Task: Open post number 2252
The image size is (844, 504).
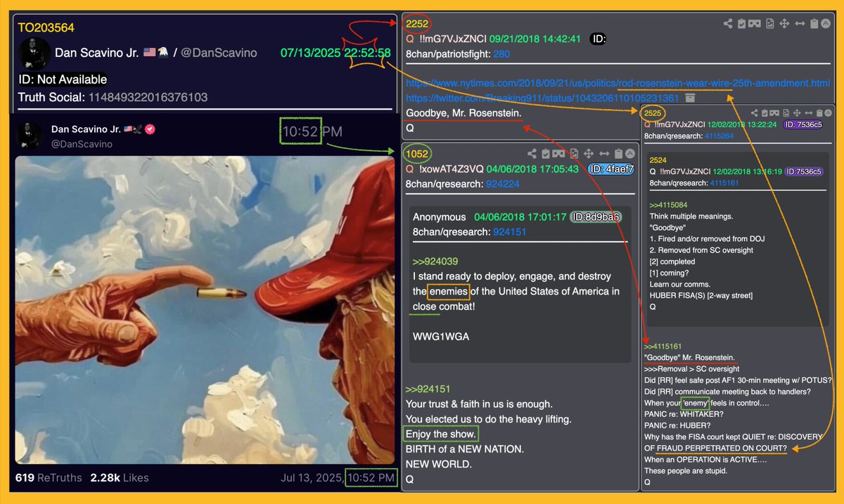Action: click(417, 24)
